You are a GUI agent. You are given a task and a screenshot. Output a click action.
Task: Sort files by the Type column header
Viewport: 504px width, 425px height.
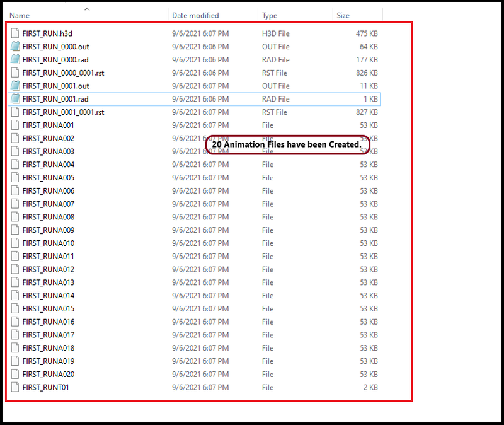(270, 15)
